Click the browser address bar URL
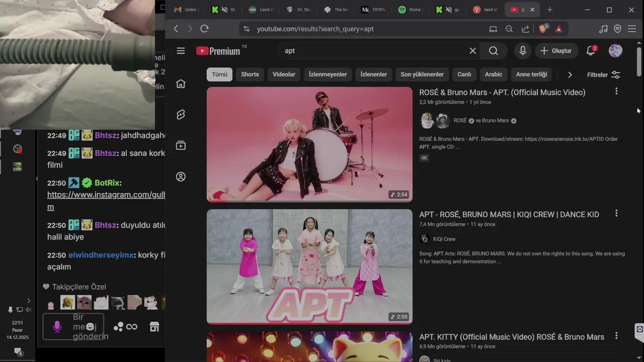 click(x=315, y=29)
